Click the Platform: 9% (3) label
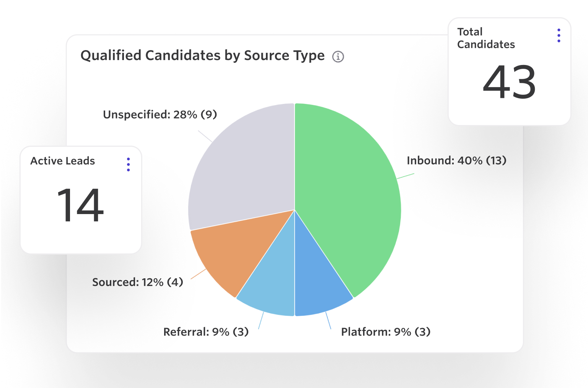 coord(386,332)
